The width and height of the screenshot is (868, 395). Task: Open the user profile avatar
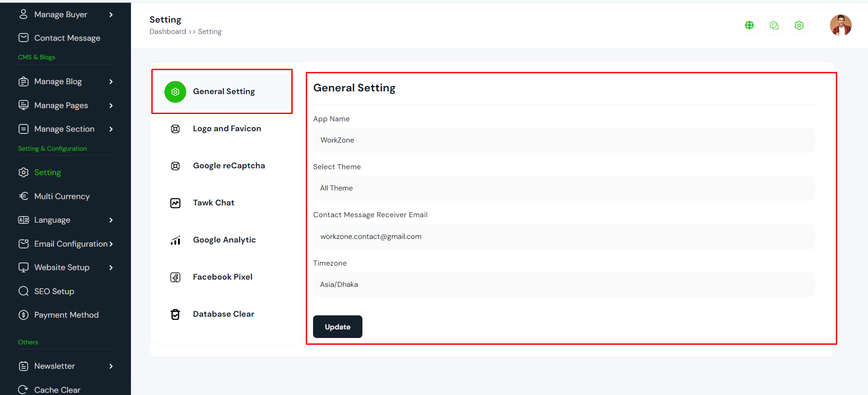pos(840,25)
